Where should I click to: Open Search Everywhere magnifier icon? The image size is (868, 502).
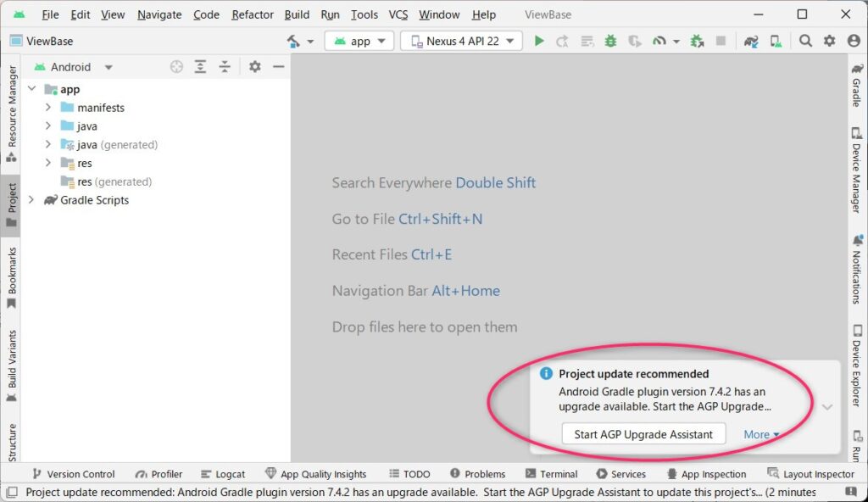click(x=805, y=41)
